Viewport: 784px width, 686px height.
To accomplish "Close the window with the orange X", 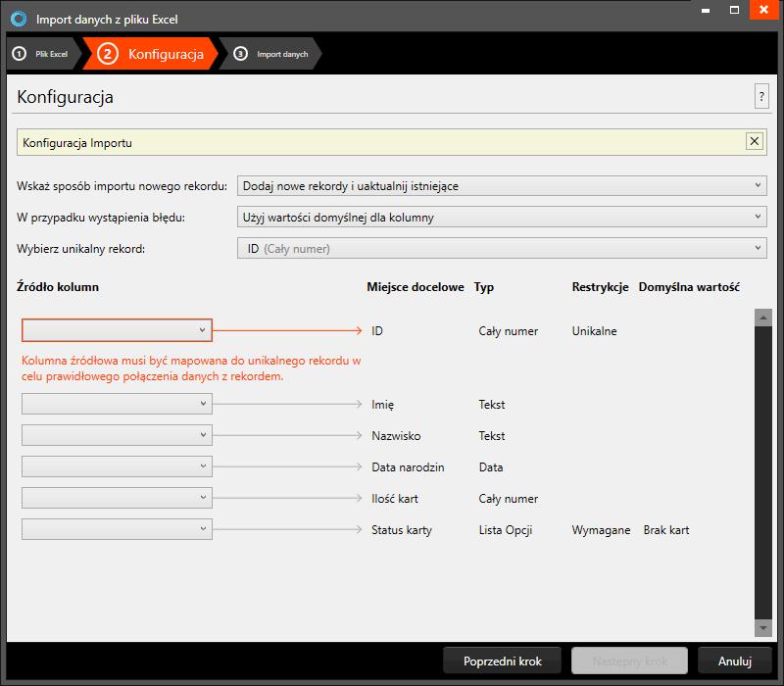I will pyautogui.click(x=764, y=10).
